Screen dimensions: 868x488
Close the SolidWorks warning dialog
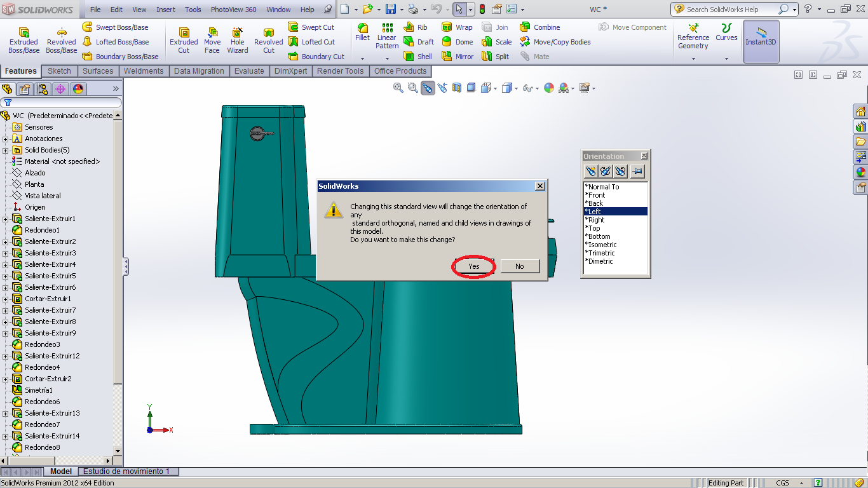(x=540, y=186)
